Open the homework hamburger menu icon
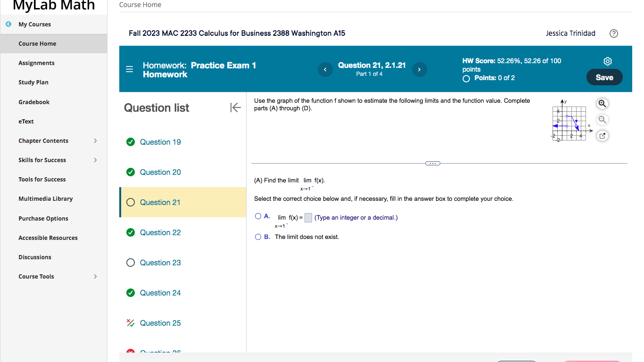 click(130, 69)
